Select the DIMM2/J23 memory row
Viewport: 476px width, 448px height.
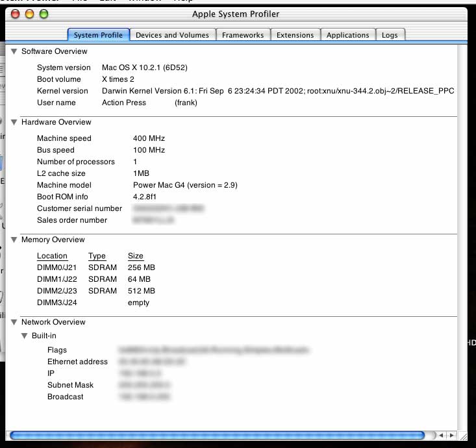click(x=96, y=291)
